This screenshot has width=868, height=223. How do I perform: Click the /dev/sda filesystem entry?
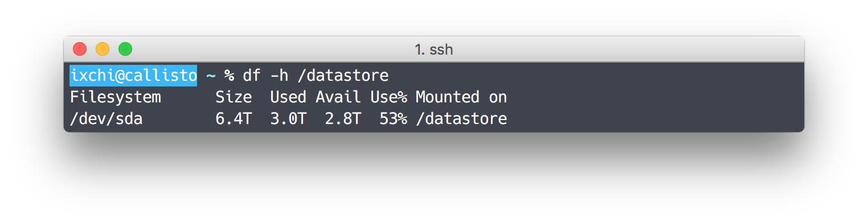tap(106, 119)
